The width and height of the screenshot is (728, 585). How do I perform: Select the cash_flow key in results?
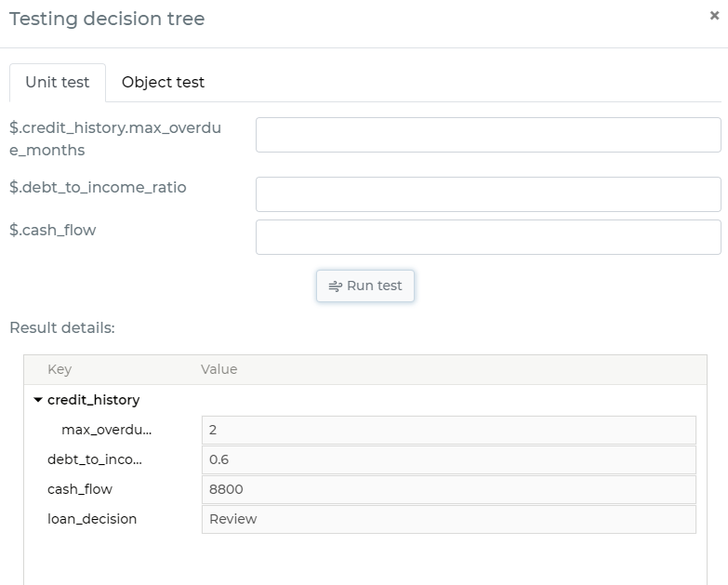click(x=80, y=489)
